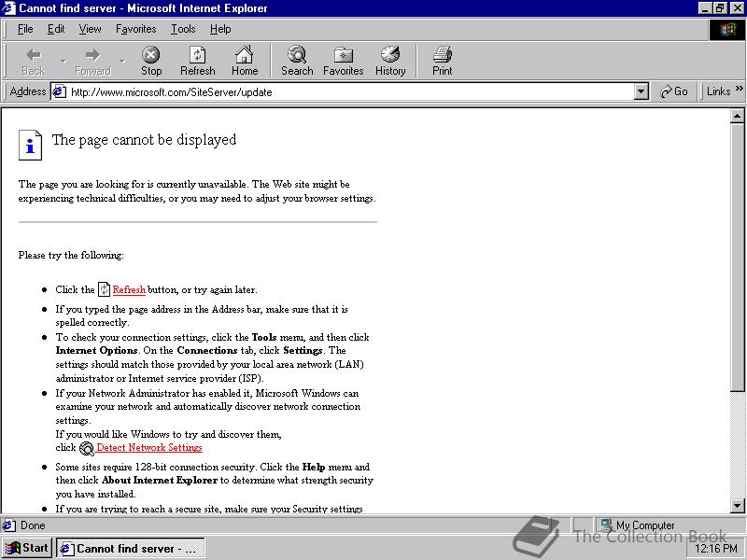Screen dimensions: 747x560
Task: Click the info page icon beside heading
Action: point(30,145)
